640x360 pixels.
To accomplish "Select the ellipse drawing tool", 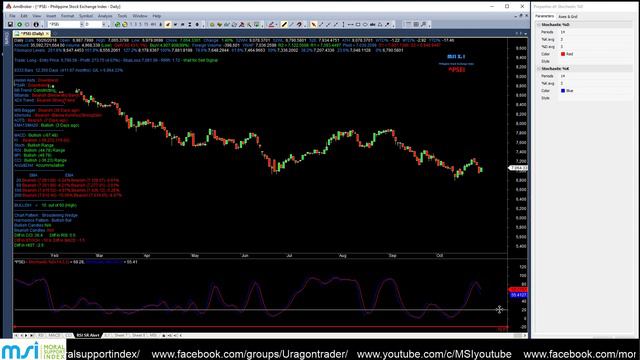I will [x=365, y=24].
